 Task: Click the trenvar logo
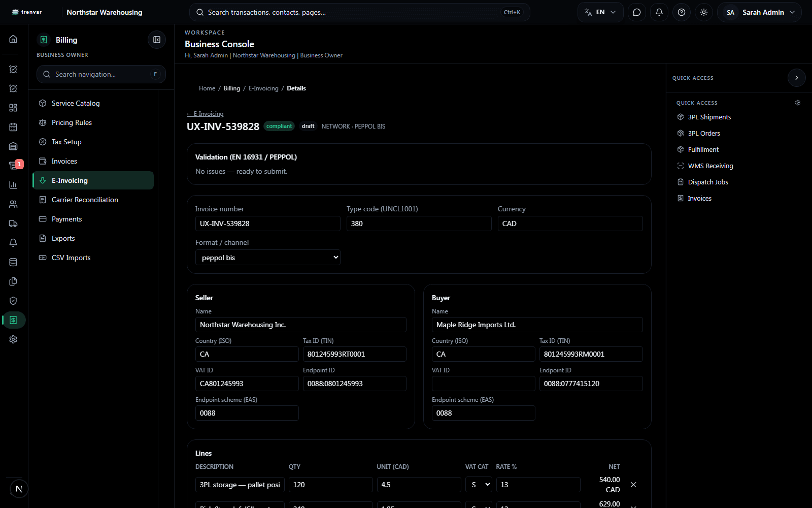coord(27,12)
